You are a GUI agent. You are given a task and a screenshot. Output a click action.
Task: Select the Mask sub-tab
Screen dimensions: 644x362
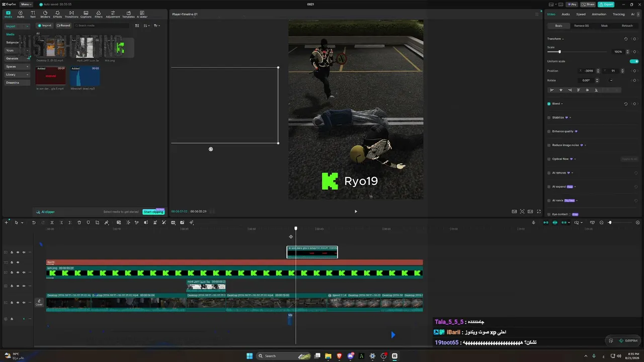tap(604, 26)
